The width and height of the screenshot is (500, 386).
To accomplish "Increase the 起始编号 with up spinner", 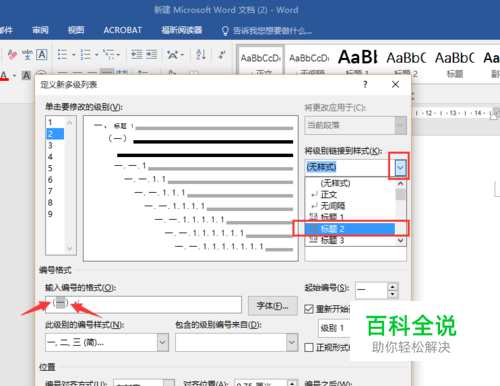I will [x=393, y=287].
